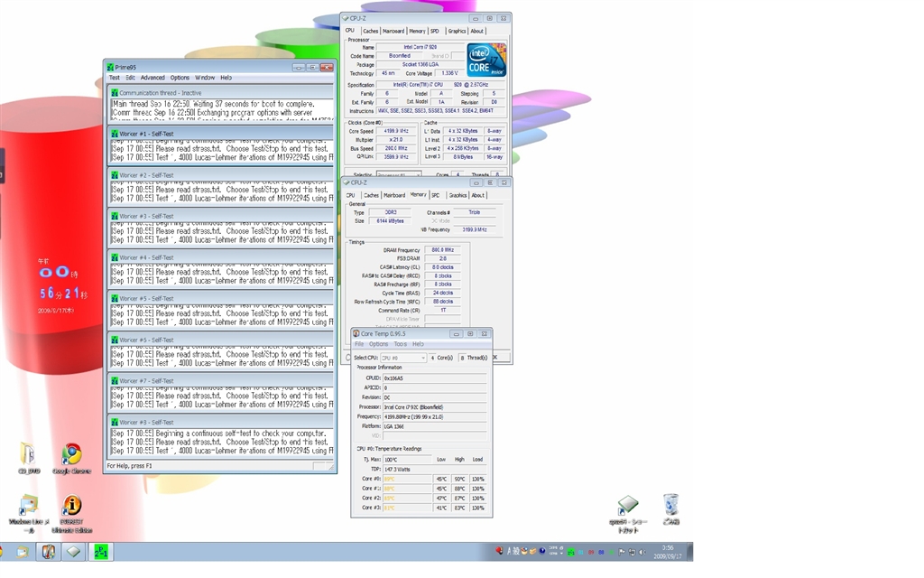Click the Frequency field in Core Temp
This screenshot has height=578, width=924.
(435, 416)
